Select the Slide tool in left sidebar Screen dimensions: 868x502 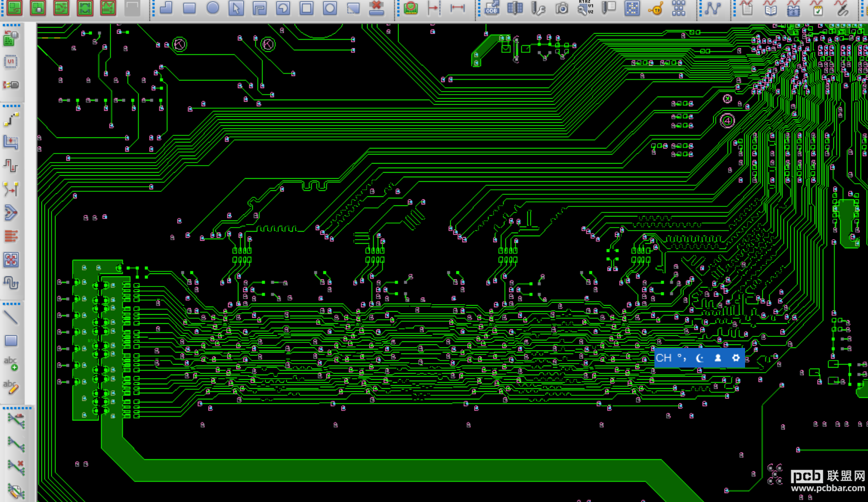11,142
